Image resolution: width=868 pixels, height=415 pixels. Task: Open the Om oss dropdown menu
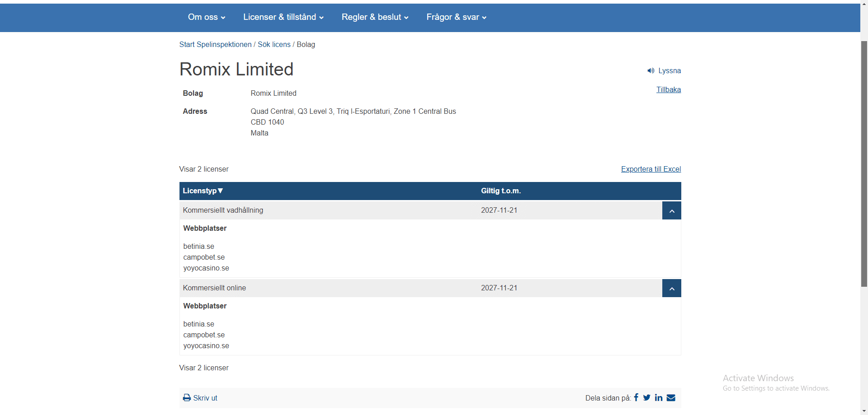(207, 17)
